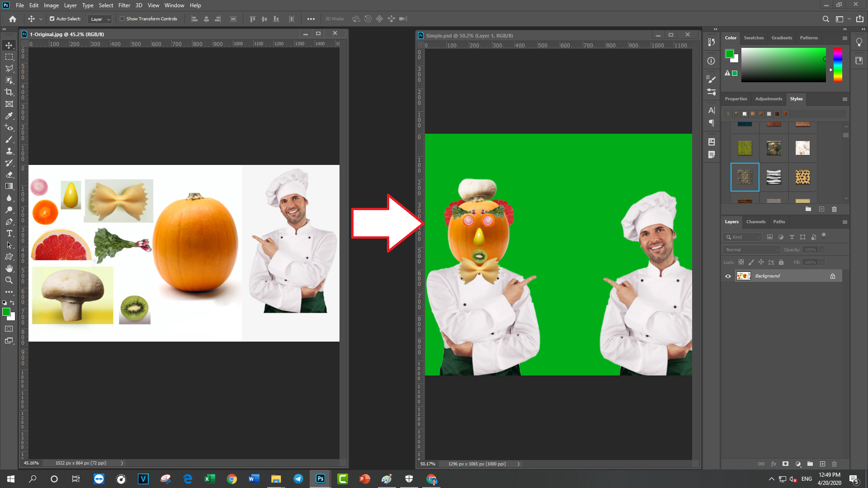Switch to the Channels tab

coord(755,222)
